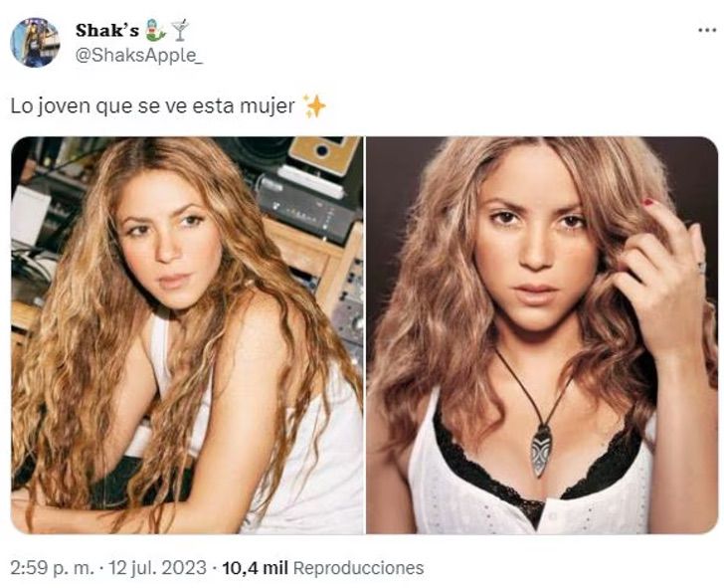Open the three-dot more options menu
The height and width of the screenshot is (588, 724).
tap(707, 31)
